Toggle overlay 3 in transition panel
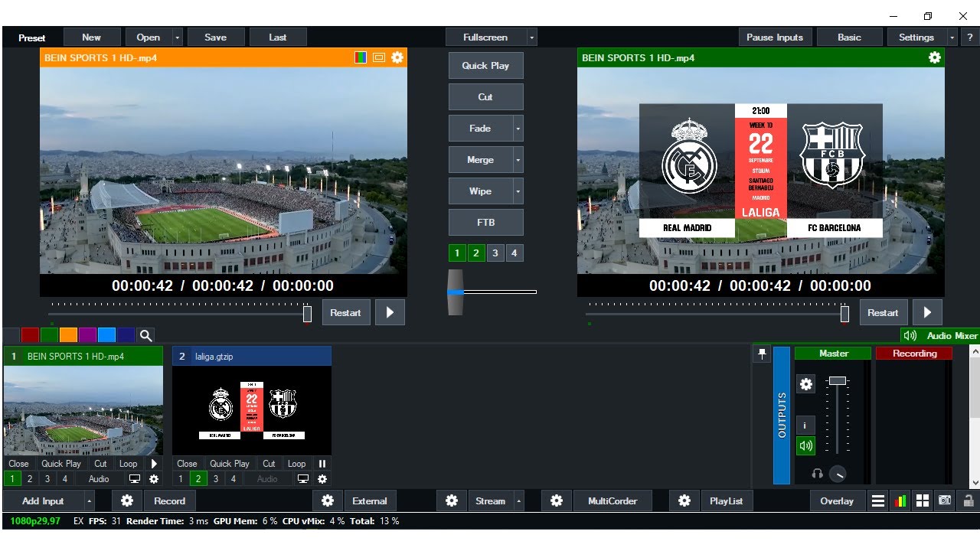The height and width of the screenshot is (551, 980). (495, 253)
